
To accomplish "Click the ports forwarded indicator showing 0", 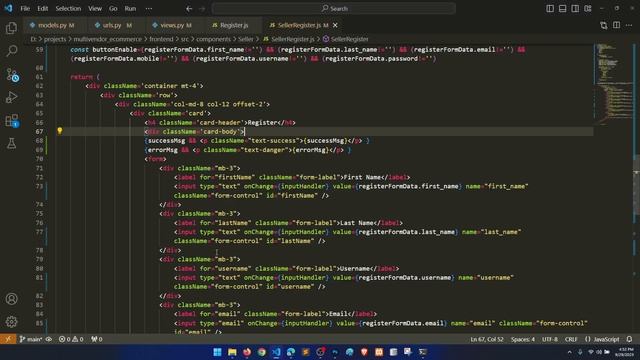I will pyautogui.click(x=97, y=339).
